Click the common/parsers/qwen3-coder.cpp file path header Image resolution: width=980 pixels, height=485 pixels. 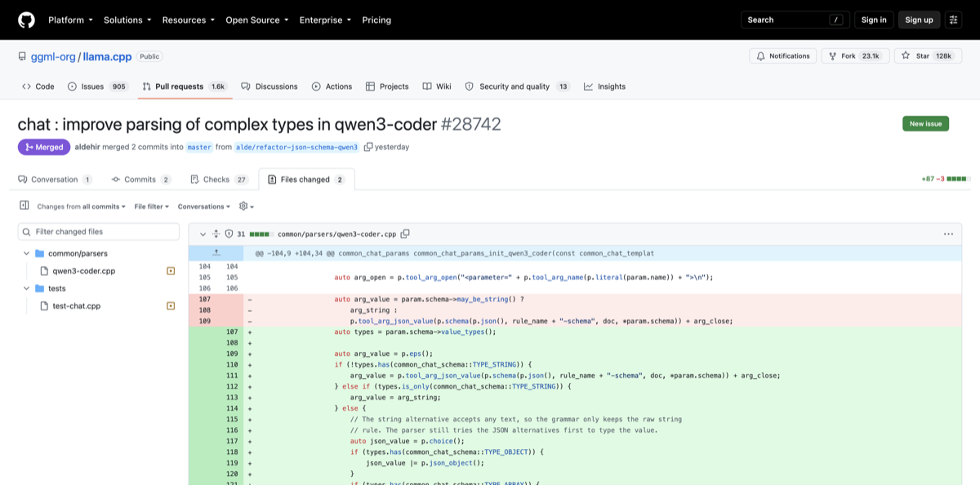point(336,234)
